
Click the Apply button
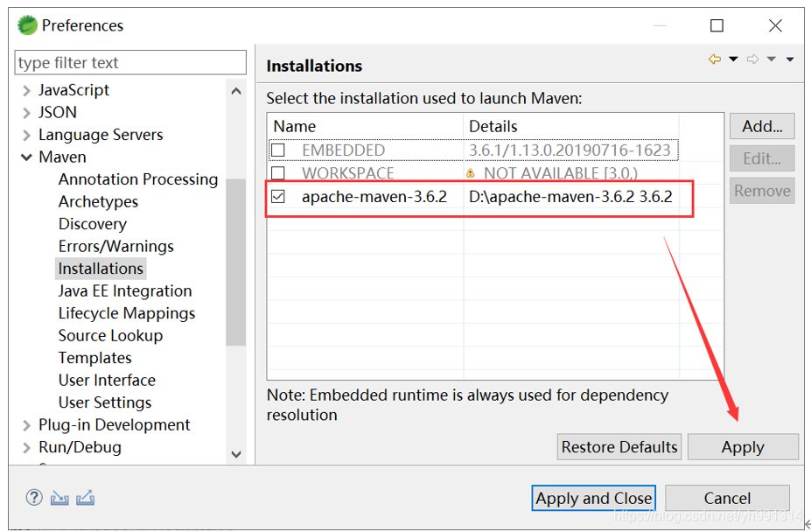(x=743, y=446)
